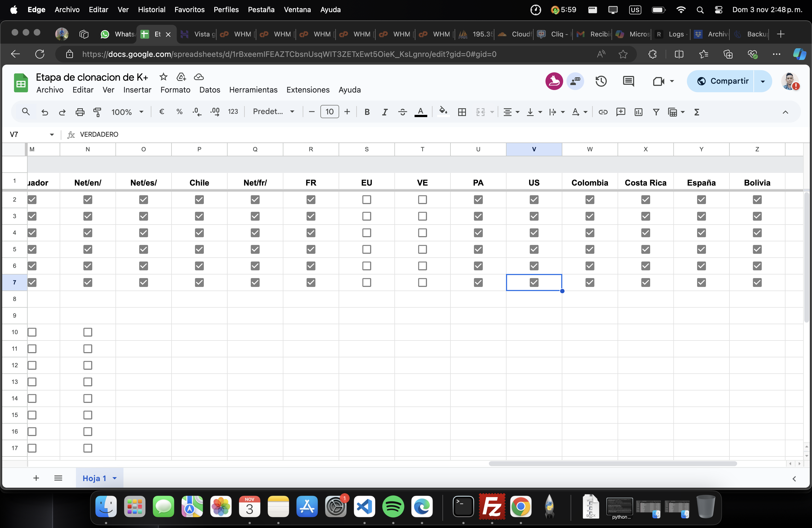Apply euro currency format

coord(162,112)
